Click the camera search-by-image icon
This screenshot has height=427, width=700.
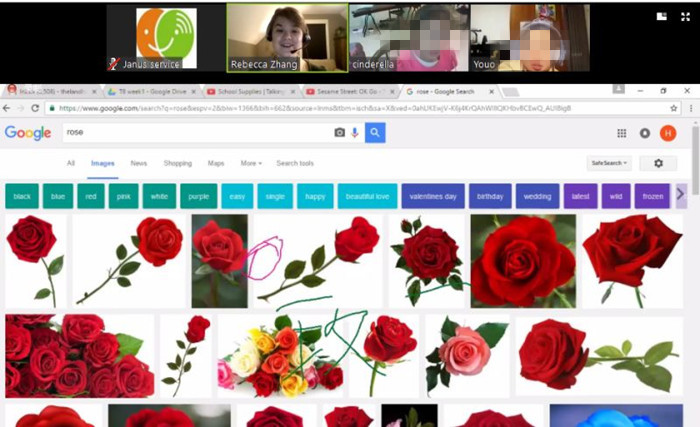(x=340, y=133)
